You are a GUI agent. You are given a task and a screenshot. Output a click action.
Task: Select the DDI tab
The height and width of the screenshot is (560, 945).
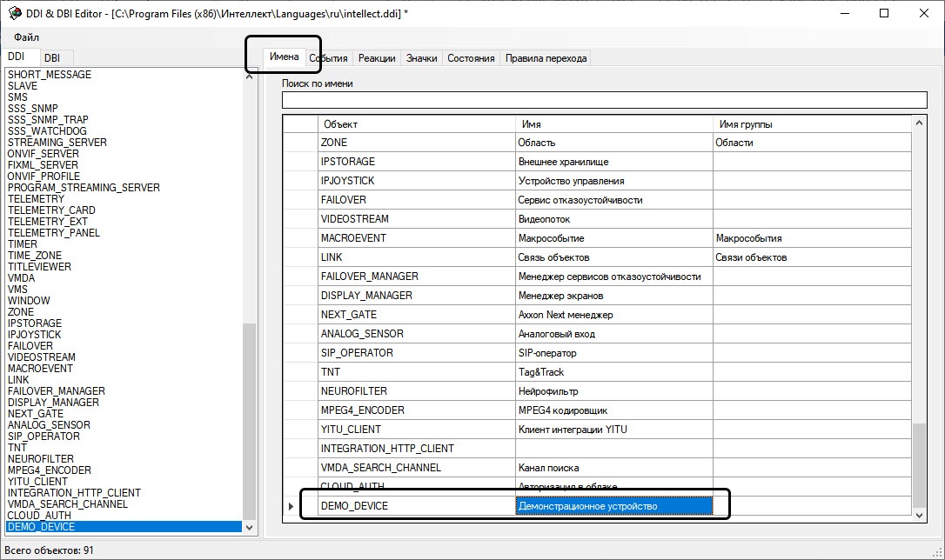click(x=17, y=57)
